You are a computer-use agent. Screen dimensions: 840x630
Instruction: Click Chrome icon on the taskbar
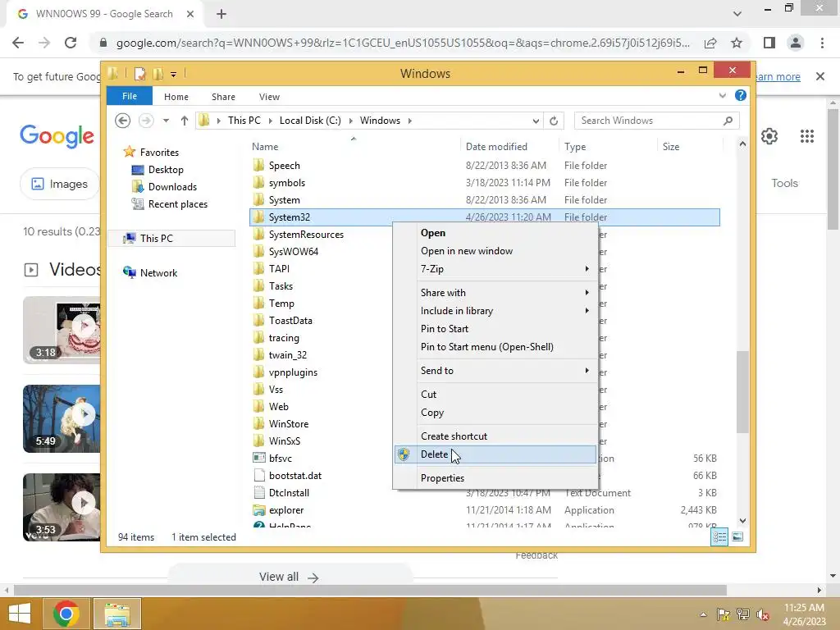pyautogui.click(x=66, y=614)
